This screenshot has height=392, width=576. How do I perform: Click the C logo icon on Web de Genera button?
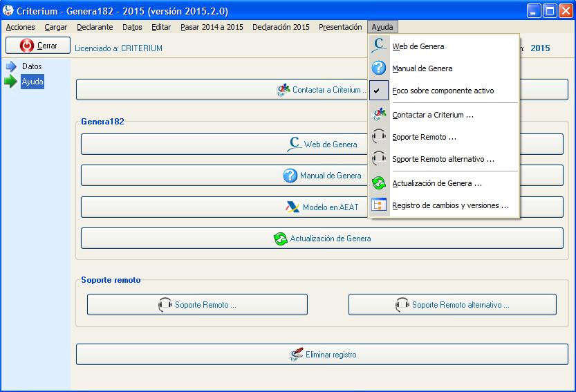click(295, 144)
